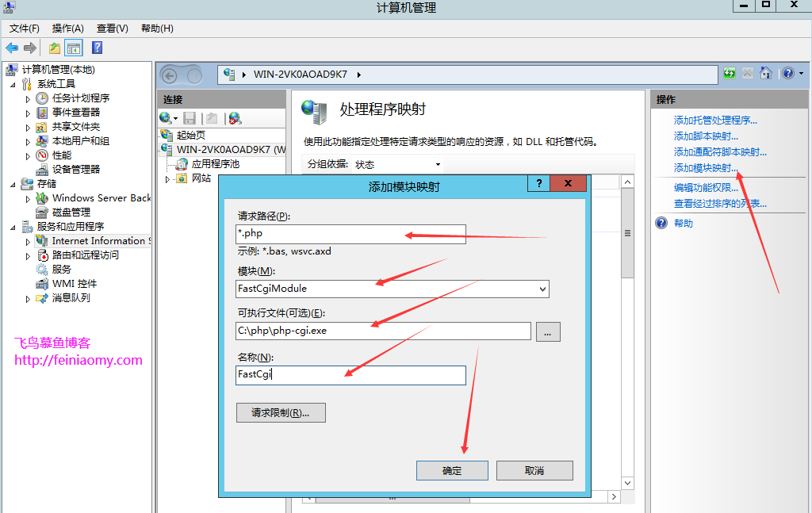812x513 pixels.
Task: Click the delete icon in the 连接 pane toolbar
Action: tap(235, 118)
